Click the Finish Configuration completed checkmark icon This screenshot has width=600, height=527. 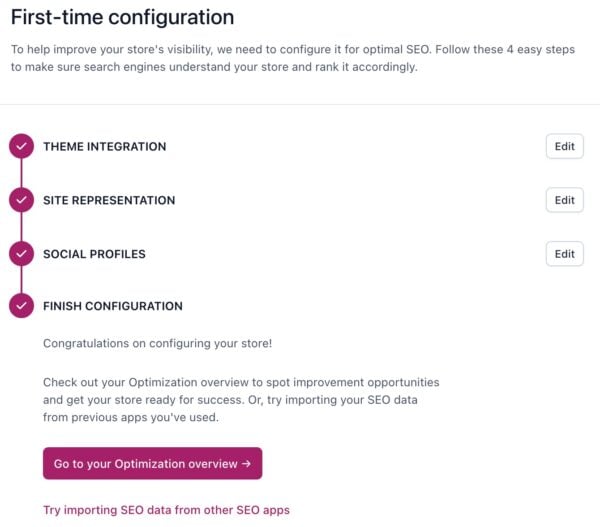pyautogui.click(x=21, y=307)
